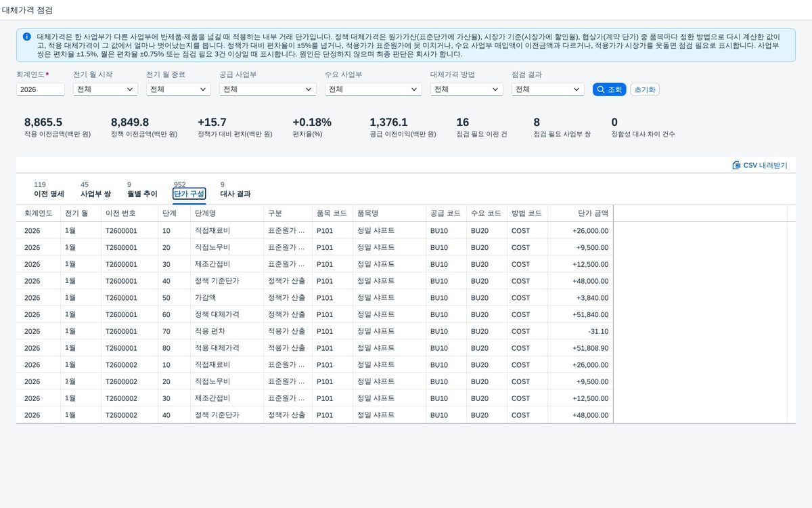Click the amount +3,840.00
The height and width of the screenshot is (508, 812).
point(592,297)
